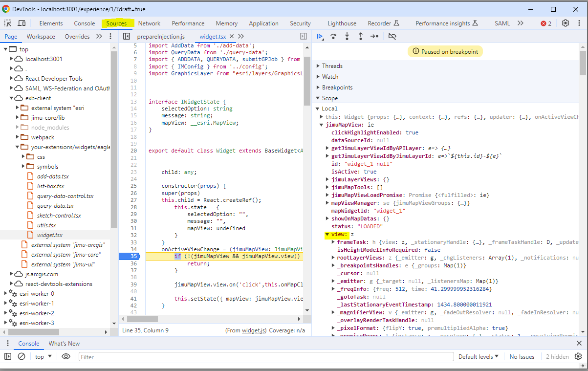Image resolution: width=588 pixels, height=371 pixels.
Task: Resume script execution in debugger
Action: (x=320, y=36)
